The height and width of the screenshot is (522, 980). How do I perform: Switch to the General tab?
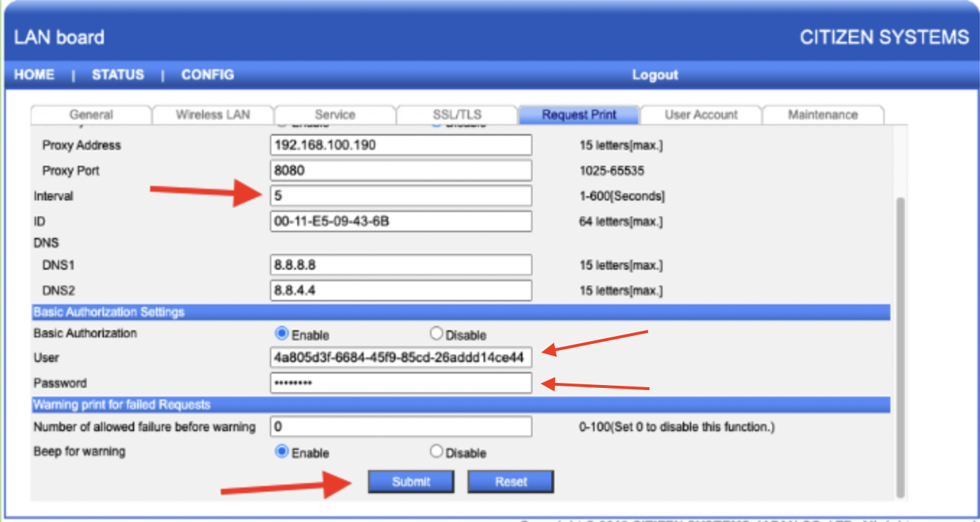tap(90, 115)
